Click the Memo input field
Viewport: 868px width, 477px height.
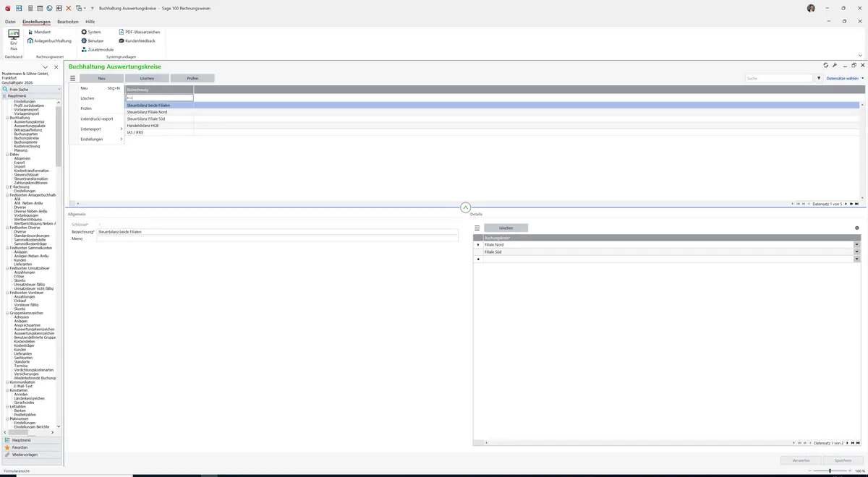277,239
